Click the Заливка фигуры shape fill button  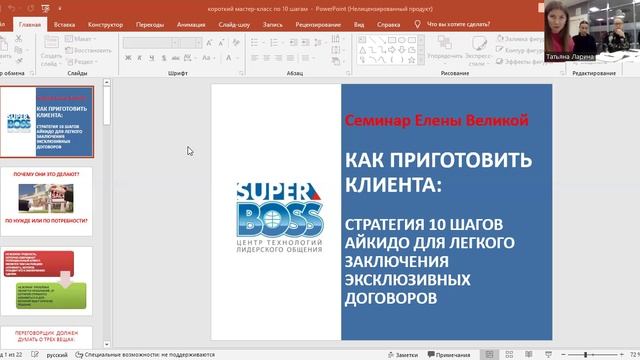point(520,39)
